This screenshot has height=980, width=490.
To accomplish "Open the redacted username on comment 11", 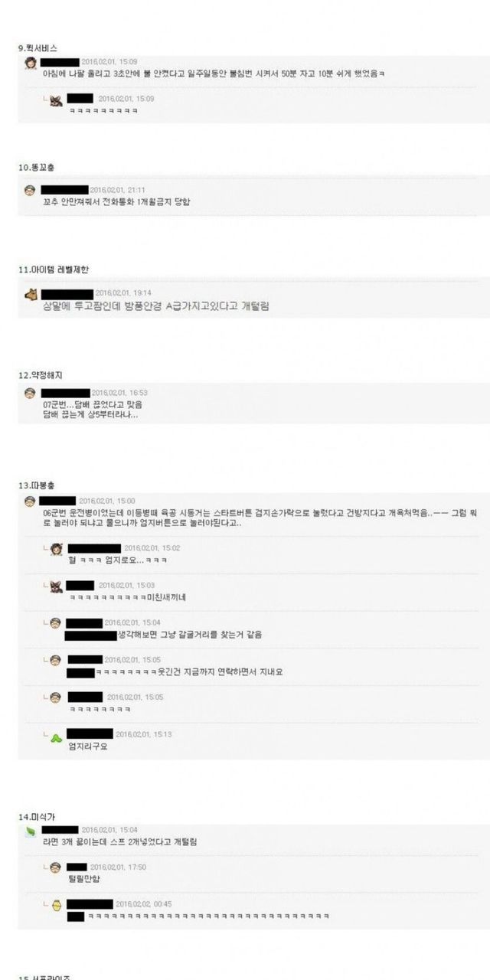I will (67, 293).
